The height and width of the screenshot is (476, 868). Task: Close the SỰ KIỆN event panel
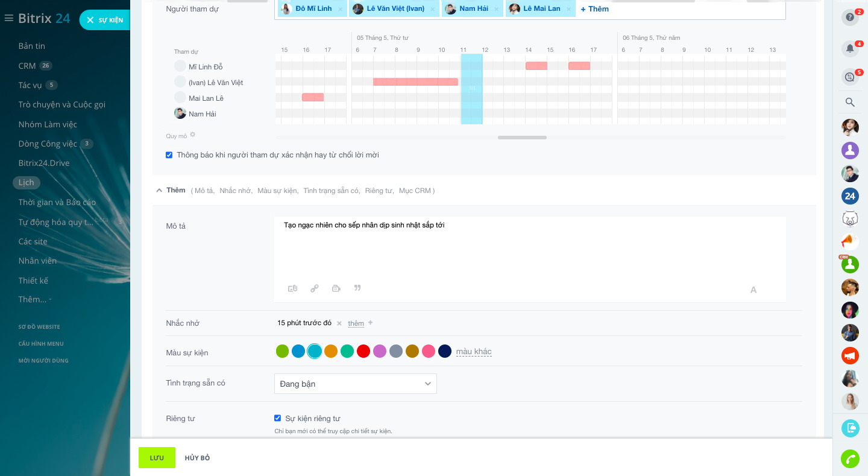(104, 20)
